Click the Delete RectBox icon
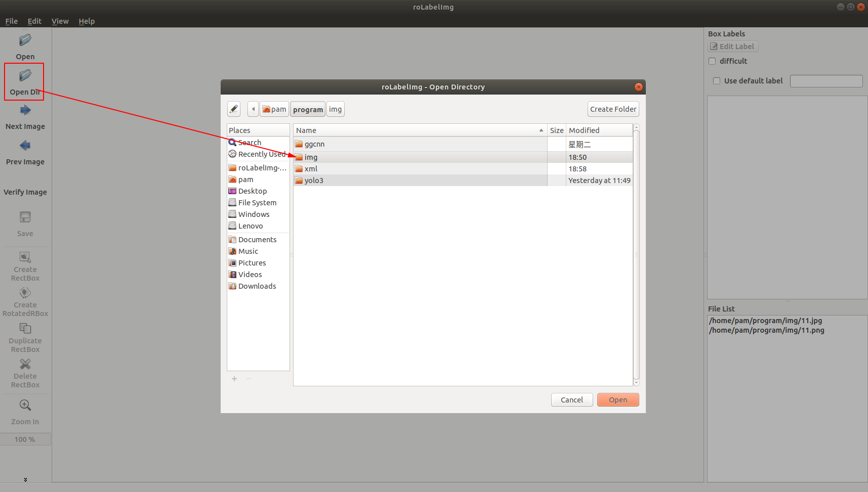868x492 pixels. (x=25, y=364)
